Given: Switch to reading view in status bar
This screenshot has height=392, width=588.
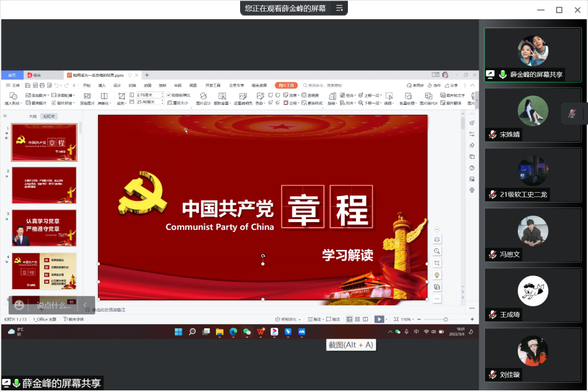Looking at the screenshot, I should [365, 319].
